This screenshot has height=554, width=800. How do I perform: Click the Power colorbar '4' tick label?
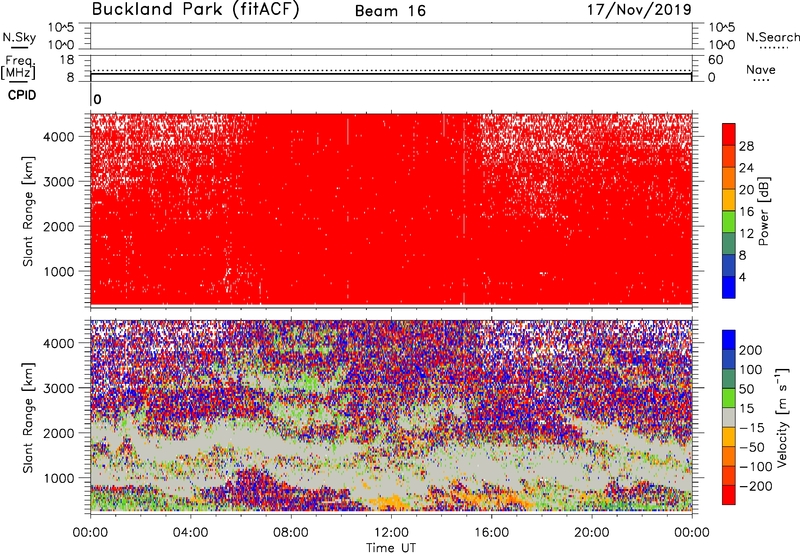(742, 277)
